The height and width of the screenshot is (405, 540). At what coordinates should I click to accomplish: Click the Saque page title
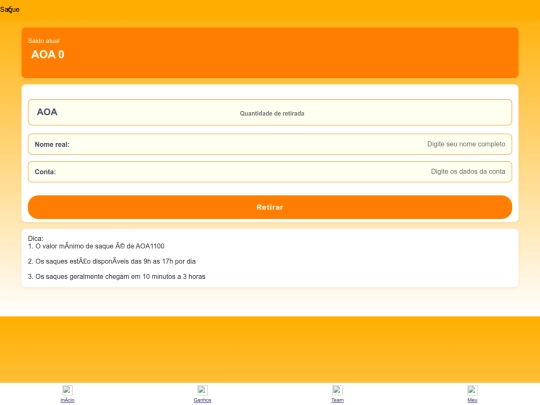coord(10,9)
